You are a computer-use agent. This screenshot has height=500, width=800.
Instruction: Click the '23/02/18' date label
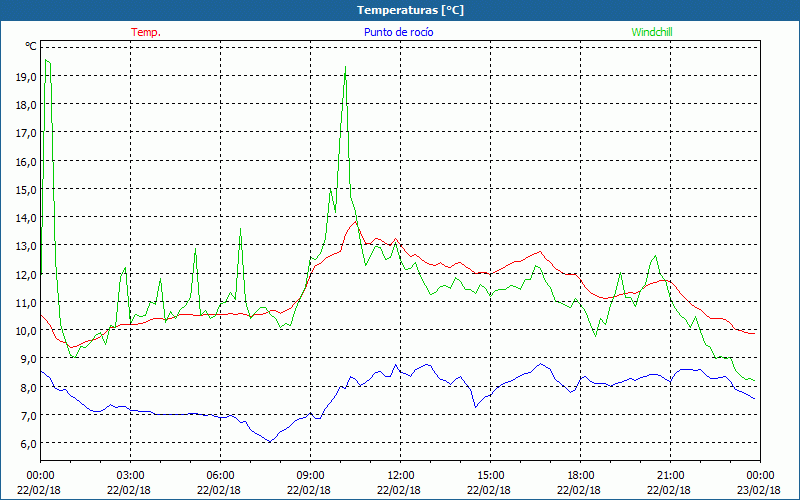click(x=760, y=490)
